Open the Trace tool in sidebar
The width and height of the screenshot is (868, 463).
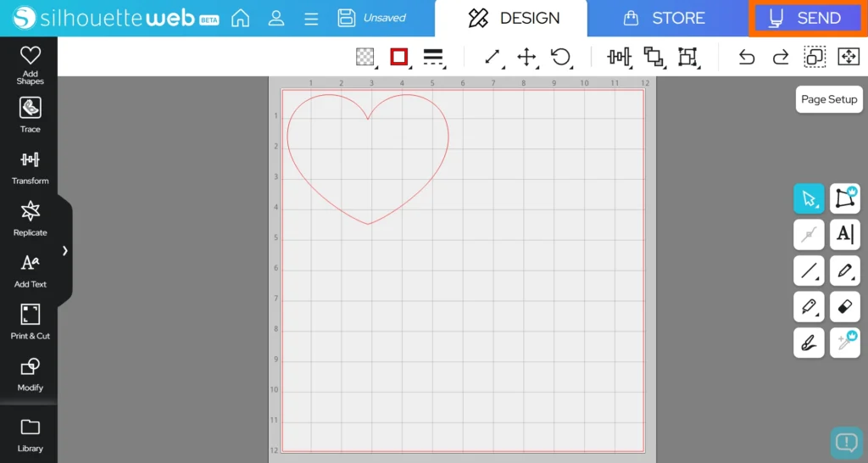click(x=31, y=115)
